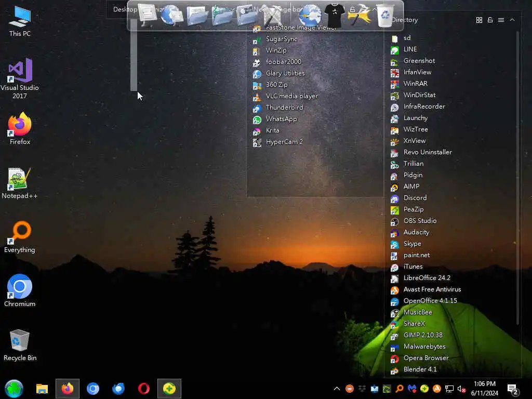
Task: Open Avast Free Antivirus entry
Action: [426, 290]
